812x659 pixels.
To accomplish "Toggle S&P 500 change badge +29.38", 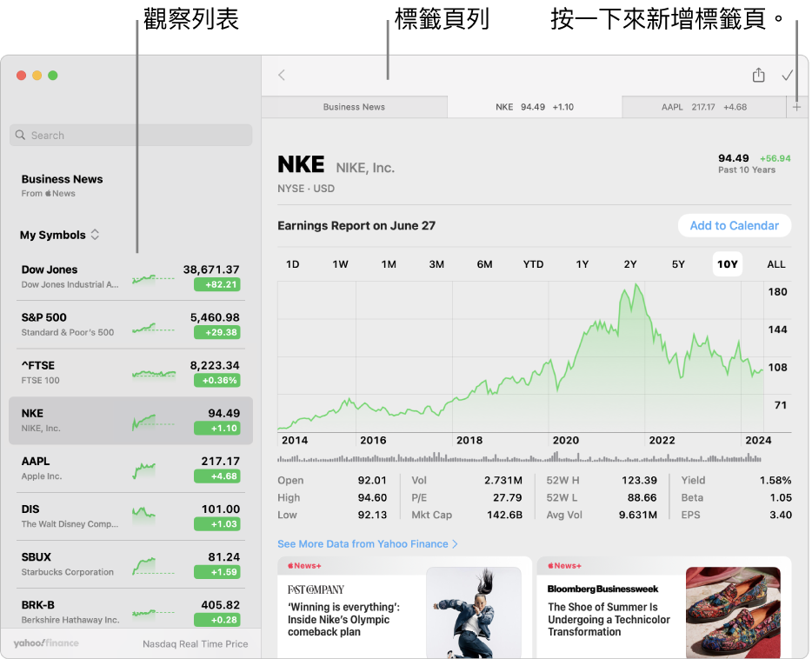I will [x=217, y=332].
